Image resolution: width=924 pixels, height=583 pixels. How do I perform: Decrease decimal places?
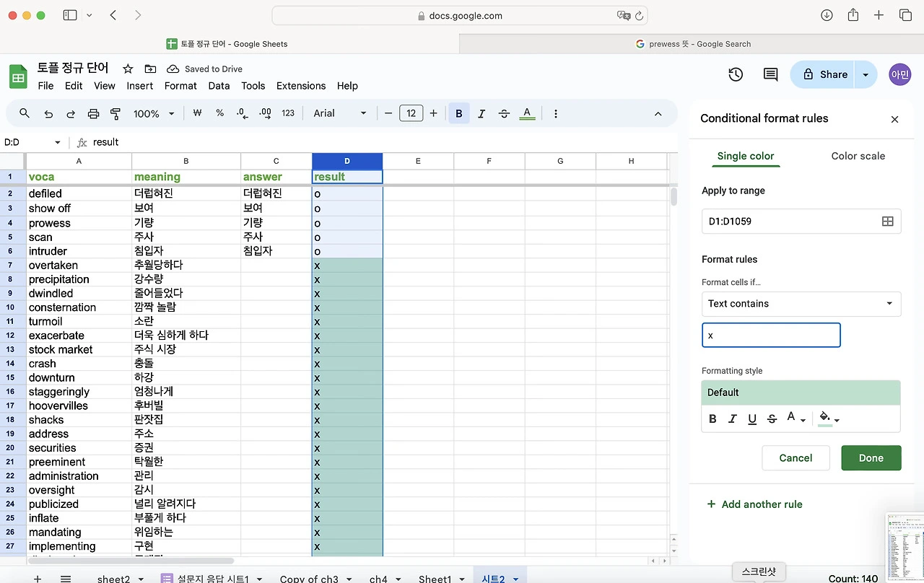coord(243,113)
